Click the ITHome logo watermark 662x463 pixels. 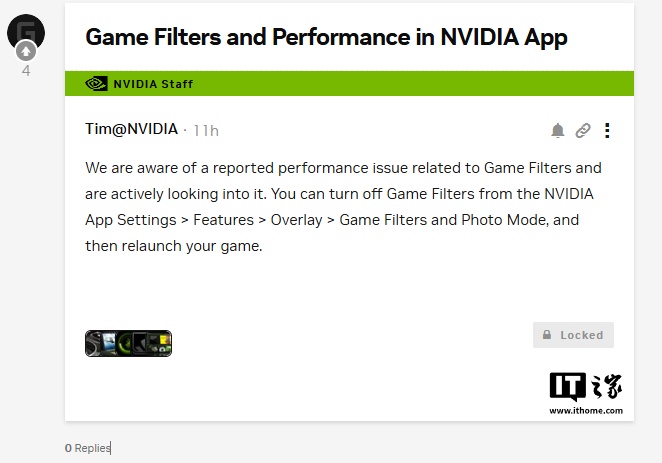pyautogui.click(x=585, y=387)
